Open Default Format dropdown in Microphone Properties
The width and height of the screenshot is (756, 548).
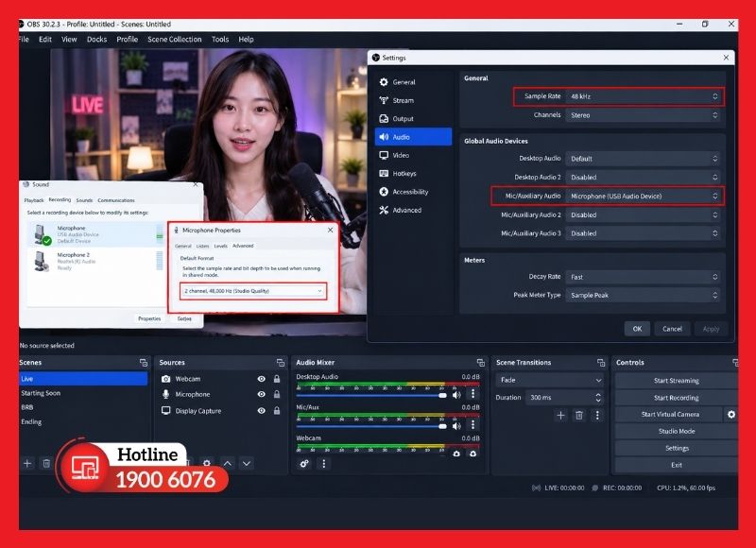[253, 291]
